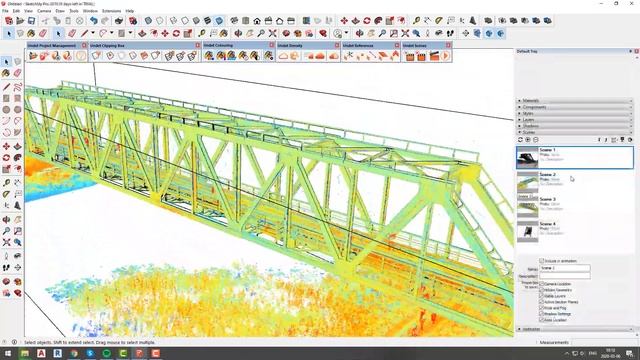Toggle Include in animation checkbox

[x=542, y=260]
